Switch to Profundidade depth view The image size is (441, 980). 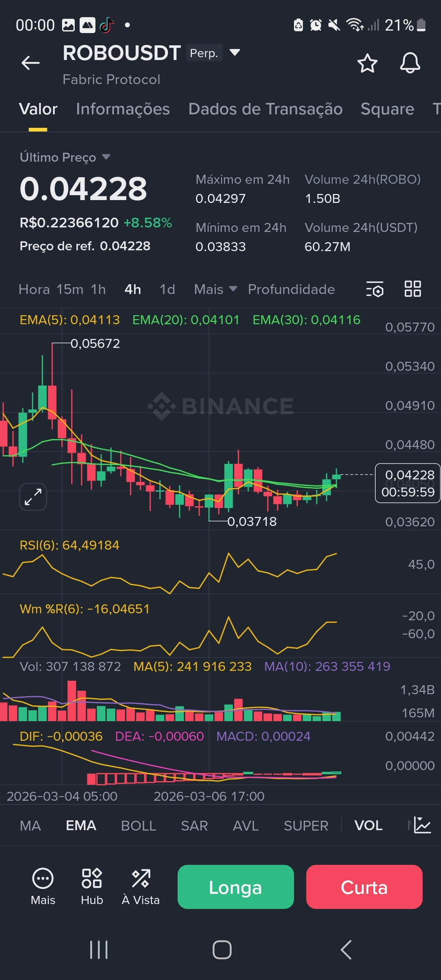pos(292,289)
